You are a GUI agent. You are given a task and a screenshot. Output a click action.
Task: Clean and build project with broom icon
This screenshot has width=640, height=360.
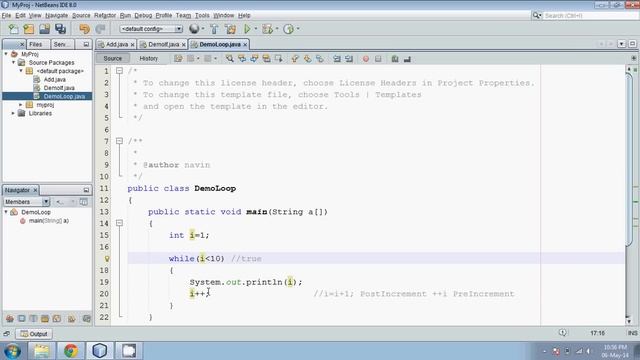pyautogui.click(x=230, y=29)
